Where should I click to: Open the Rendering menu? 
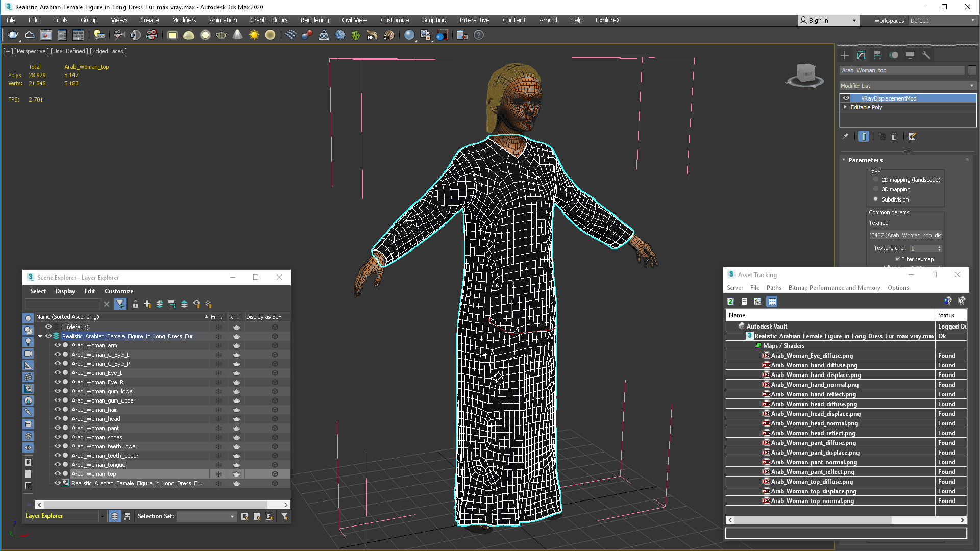coord(314,20)
